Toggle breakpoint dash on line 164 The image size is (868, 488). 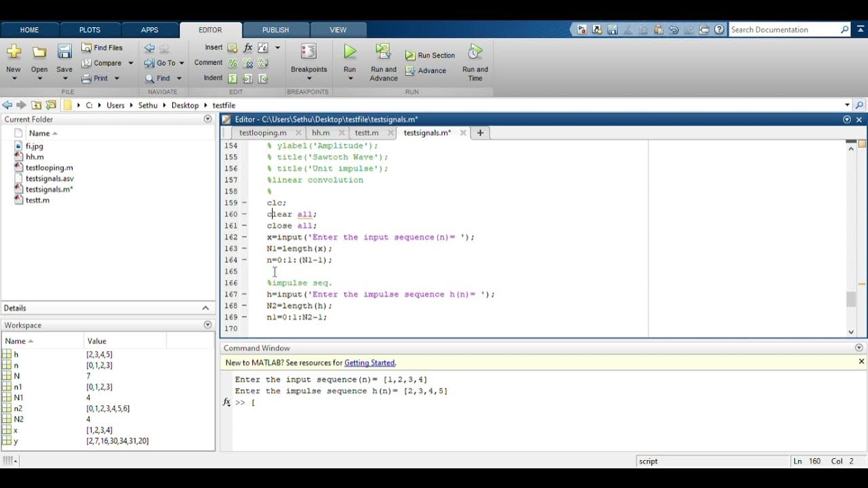click(x=244, y=260)
